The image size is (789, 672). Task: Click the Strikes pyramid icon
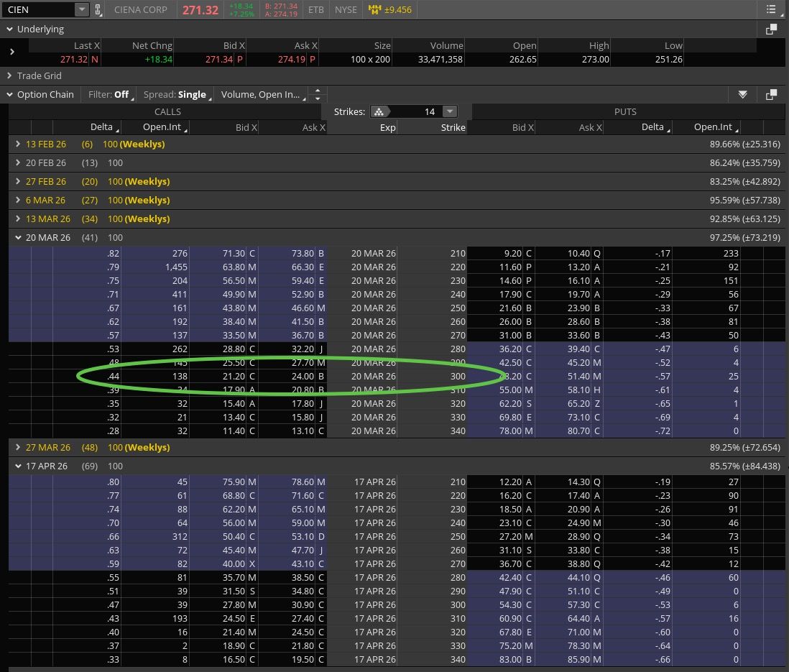click(379, 111)
